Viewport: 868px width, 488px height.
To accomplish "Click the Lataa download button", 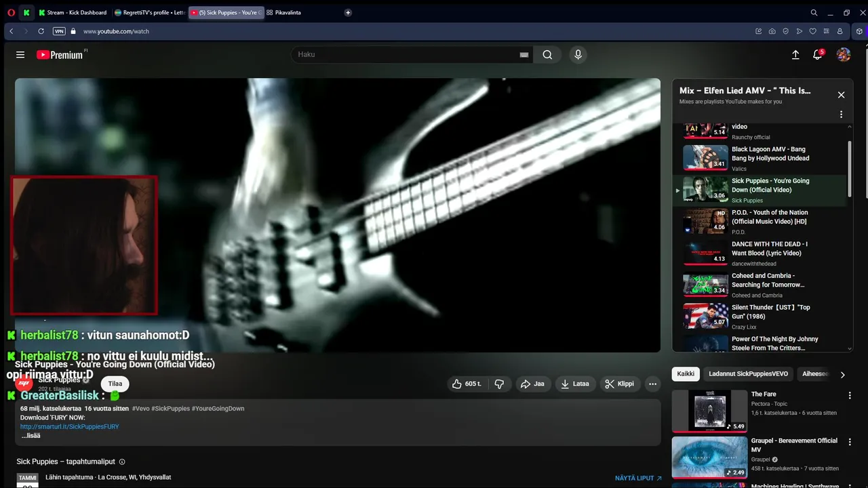I will coord(575,384).
